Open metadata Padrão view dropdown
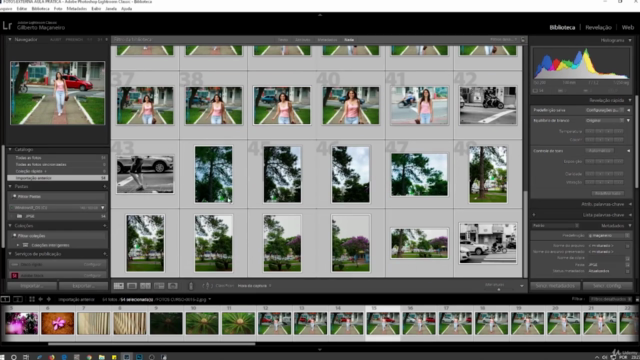 pos(556,226)
